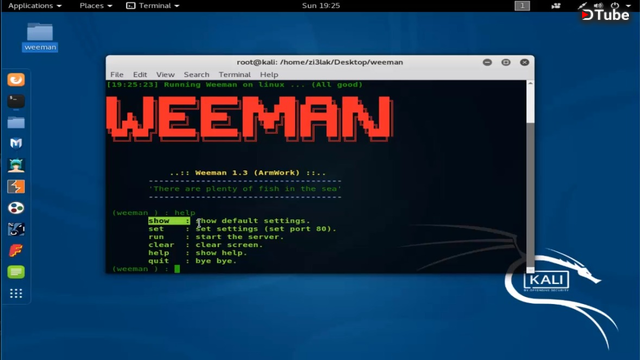The image size is (640, 360).
Task: Click 'start the server.' description text
Action: tap(239, 237)
